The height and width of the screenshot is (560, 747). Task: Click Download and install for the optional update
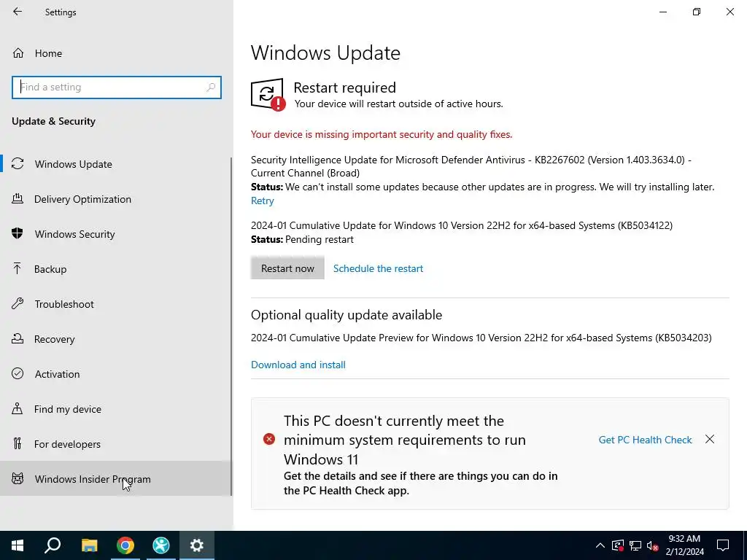[298, 365]
